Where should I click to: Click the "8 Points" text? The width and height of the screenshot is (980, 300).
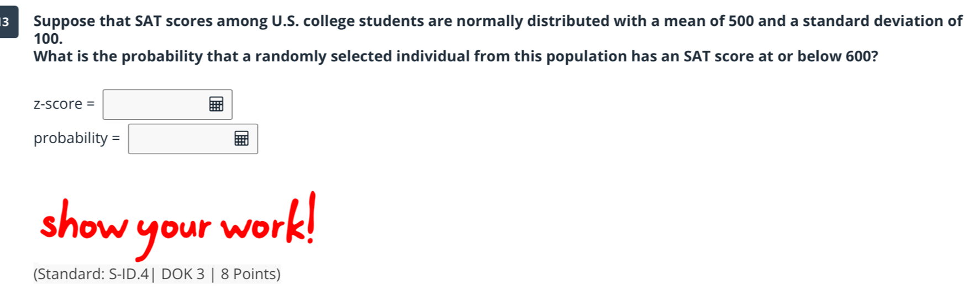coord(250,274)
